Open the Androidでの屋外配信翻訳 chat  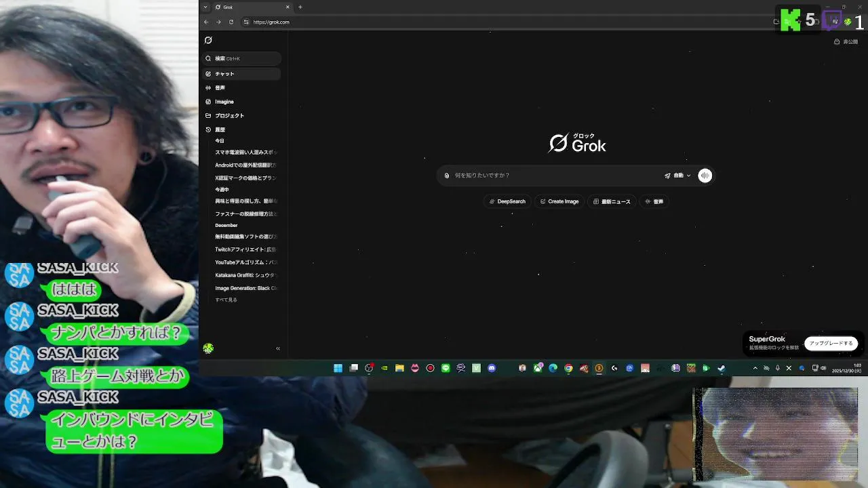coord(245,165)
